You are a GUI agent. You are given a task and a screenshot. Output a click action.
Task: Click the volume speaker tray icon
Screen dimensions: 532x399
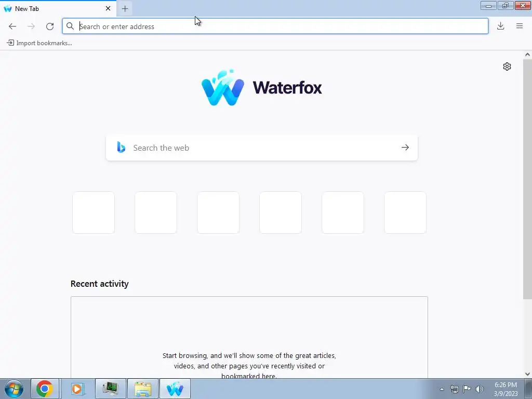(x=480, y=389)
